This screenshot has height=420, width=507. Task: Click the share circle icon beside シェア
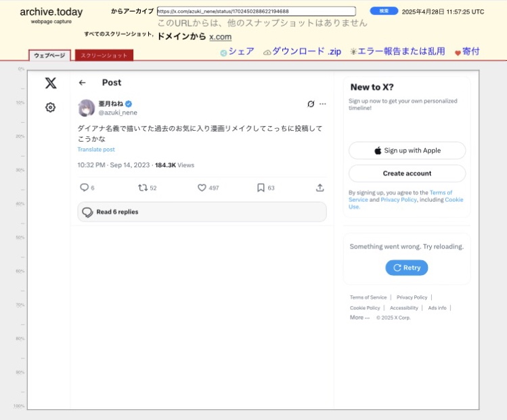click(223, 53)
